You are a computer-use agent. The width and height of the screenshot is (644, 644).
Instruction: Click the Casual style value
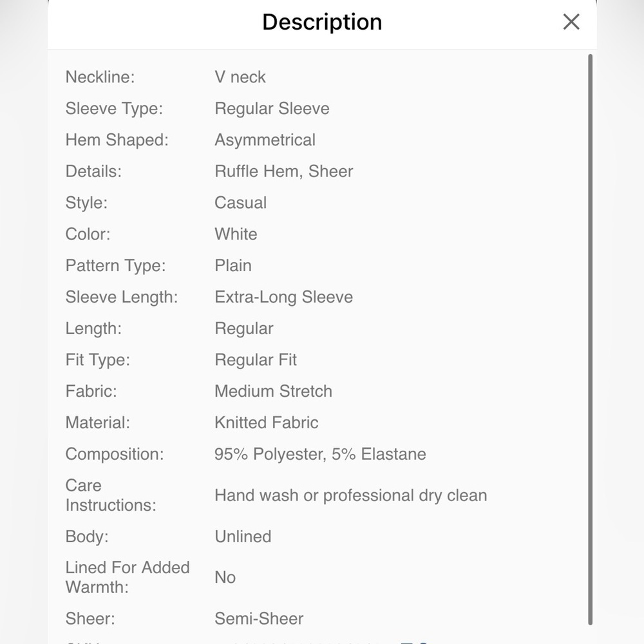(x=241, y=202)
